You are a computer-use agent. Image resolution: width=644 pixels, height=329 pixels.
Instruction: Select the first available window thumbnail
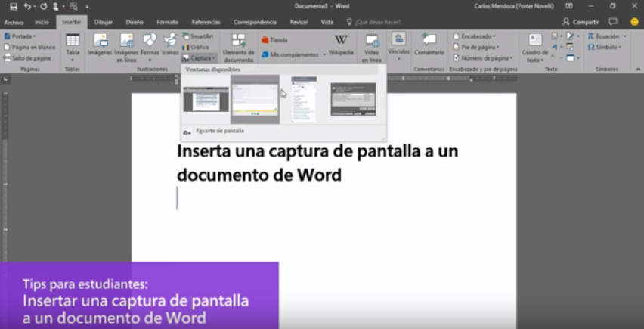[x=206, y=99]
